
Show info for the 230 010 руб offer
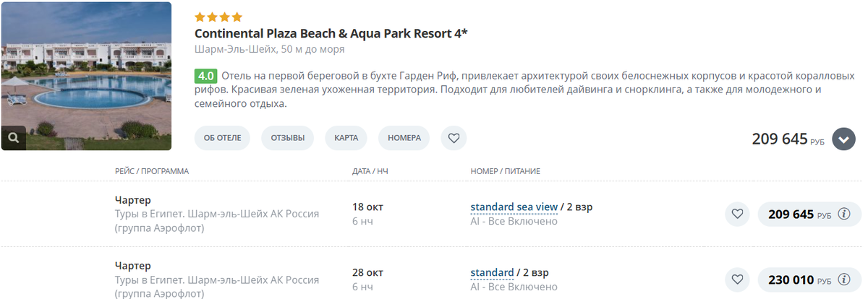[x=843, y=279]
